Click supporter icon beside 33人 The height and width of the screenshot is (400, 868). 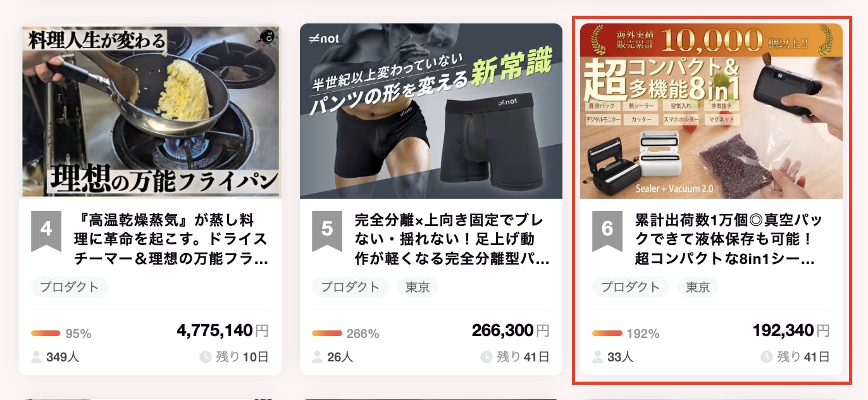pos(598,357)
